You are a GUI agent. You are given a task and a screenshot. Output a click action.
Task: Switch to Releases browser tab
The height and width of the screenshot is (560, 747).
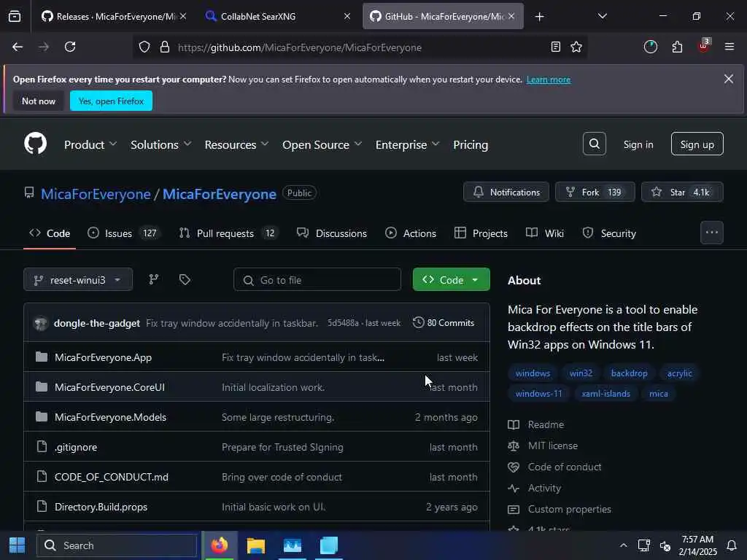(x=115, y=16)
